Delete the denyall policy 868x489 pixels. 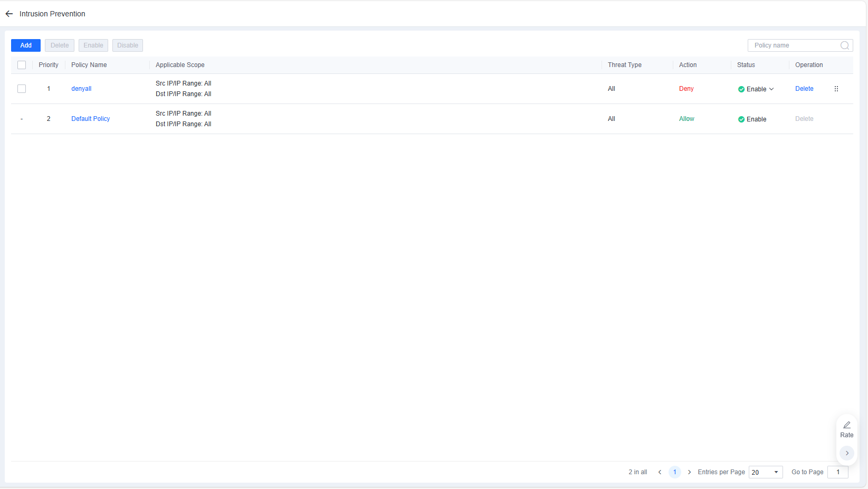804,89
